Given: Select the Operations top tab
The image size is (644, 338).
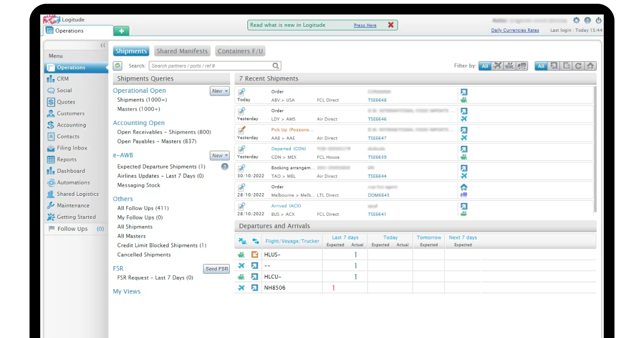Looking at the screenshot, I should [x=78, y=31].
